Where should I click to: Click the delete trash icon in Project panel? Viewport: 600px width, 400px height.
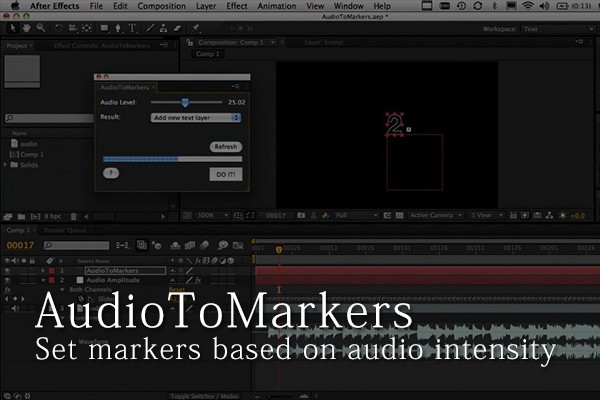coord(73,217)
